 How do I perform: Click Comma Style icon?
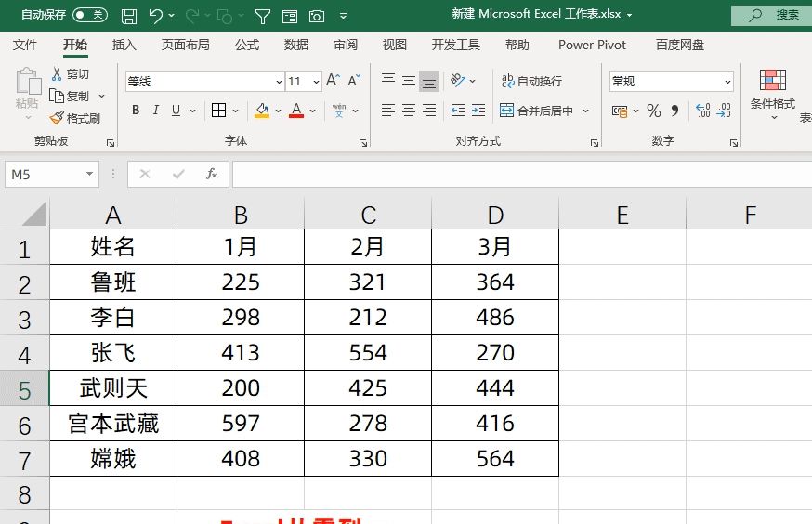674,111
